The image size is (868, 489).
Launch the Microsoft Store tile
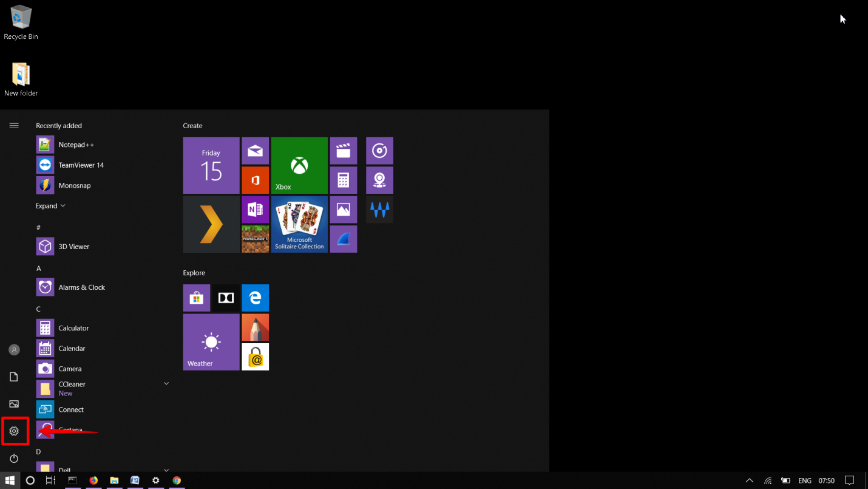tap(196, 298)
